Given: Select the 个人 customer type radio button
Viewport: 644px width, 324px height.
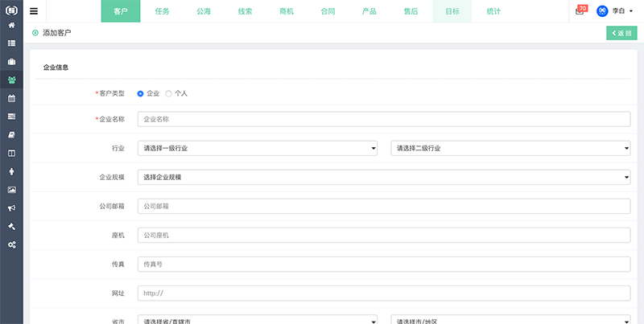Looking at the screenshot, I should [x=168, y=93].
